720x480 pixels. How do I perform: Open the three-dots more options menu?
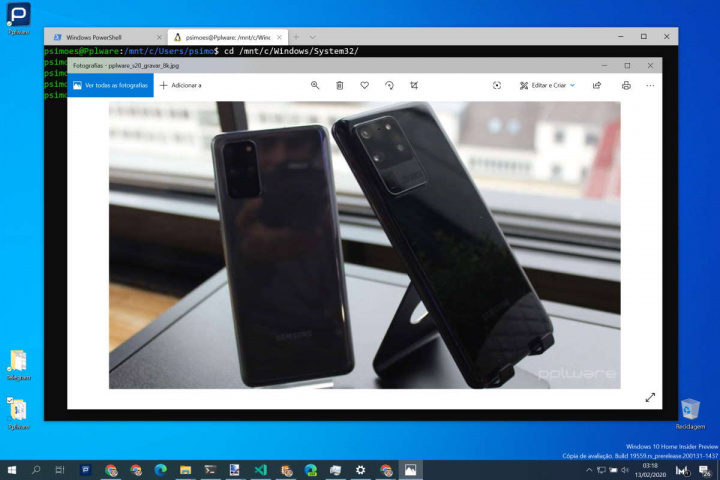[651, 86]
